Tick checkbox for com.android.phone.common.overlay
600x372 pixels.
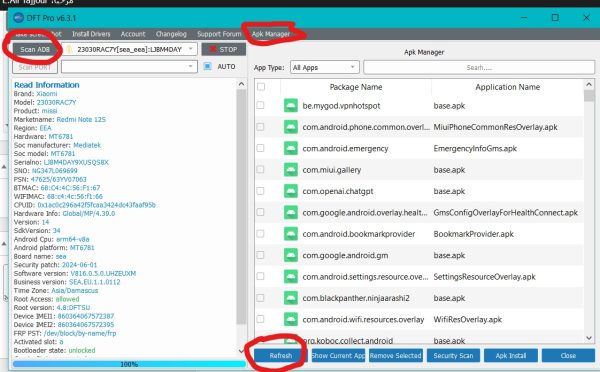[x=261, y=127]
